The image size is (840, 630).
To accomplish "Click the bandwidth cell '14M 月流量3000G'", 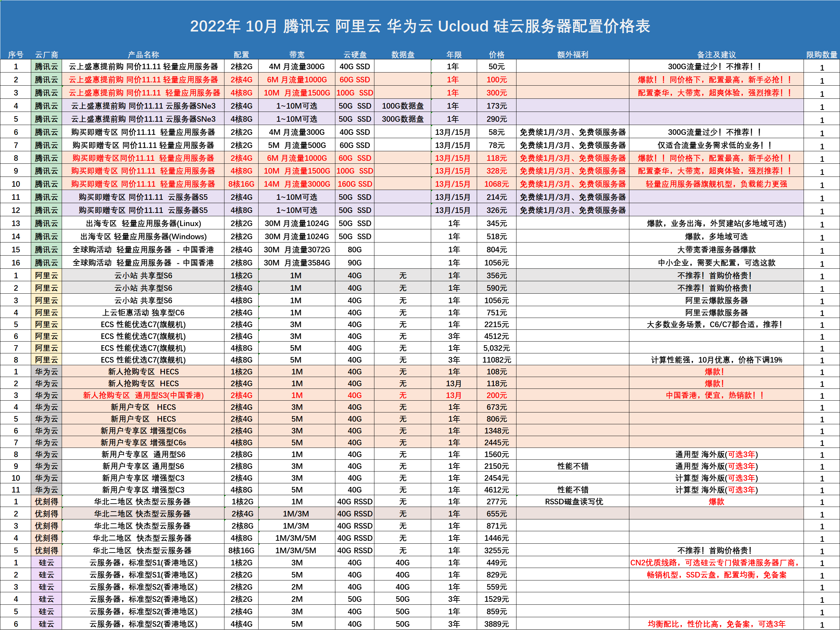I will pyautogui.click(x=297, y=184).
